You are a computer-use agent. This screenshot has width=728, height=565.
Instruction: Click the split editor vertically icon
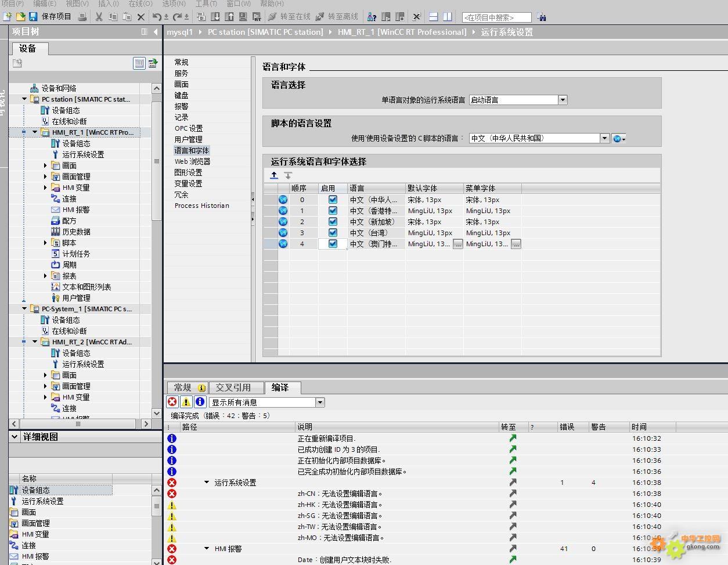point(448,17)
